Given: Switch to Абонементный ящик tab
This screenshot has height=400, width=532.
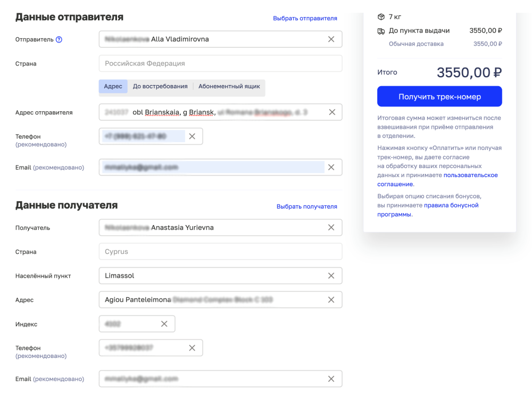Looking at the screenshot, I should [229, 86].
